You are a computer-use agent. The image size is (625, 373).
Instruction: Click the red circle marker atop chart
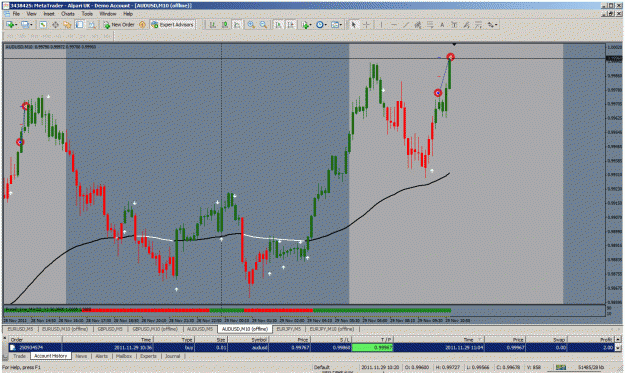point(450,57)
